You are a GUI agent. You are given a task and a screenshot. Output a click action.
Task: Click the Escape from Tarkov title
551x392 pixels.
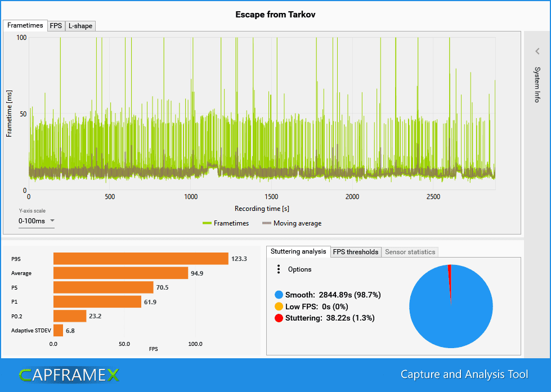[275, 15]
